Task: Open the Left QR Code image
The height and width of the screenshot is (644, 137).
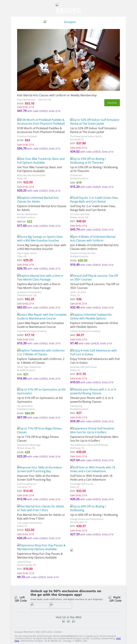Action: [x=21, y=599]
